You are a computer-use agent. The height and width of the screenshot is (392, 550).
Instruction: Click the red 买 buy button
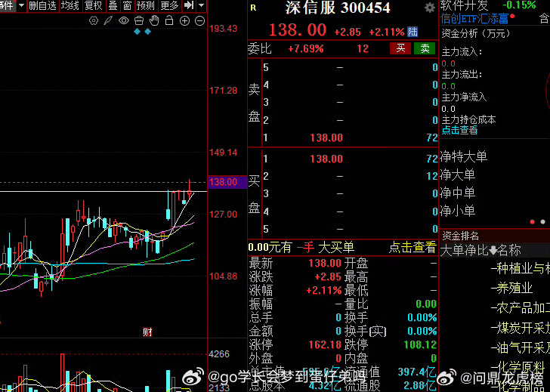pos(400,48)
